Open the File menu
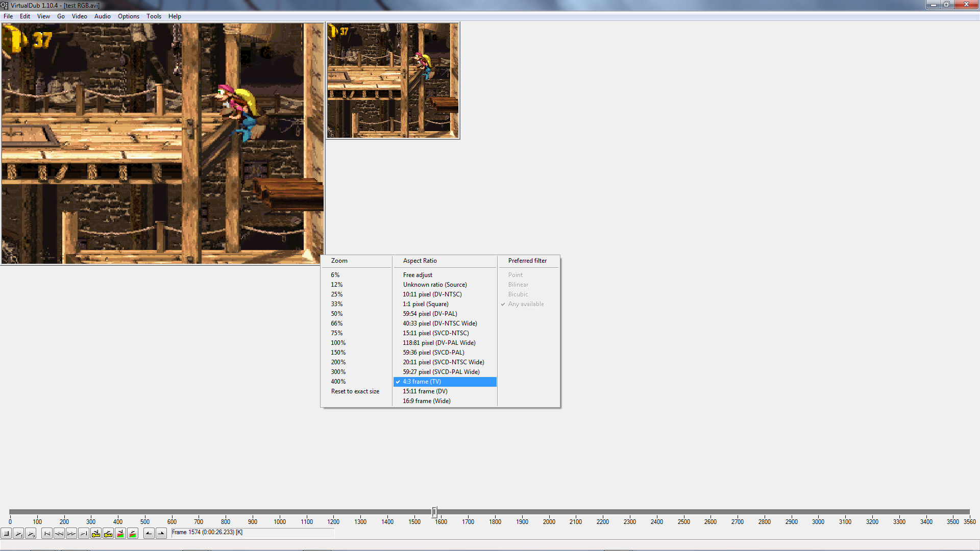This screenshot has width=980, height=551. 8,16
